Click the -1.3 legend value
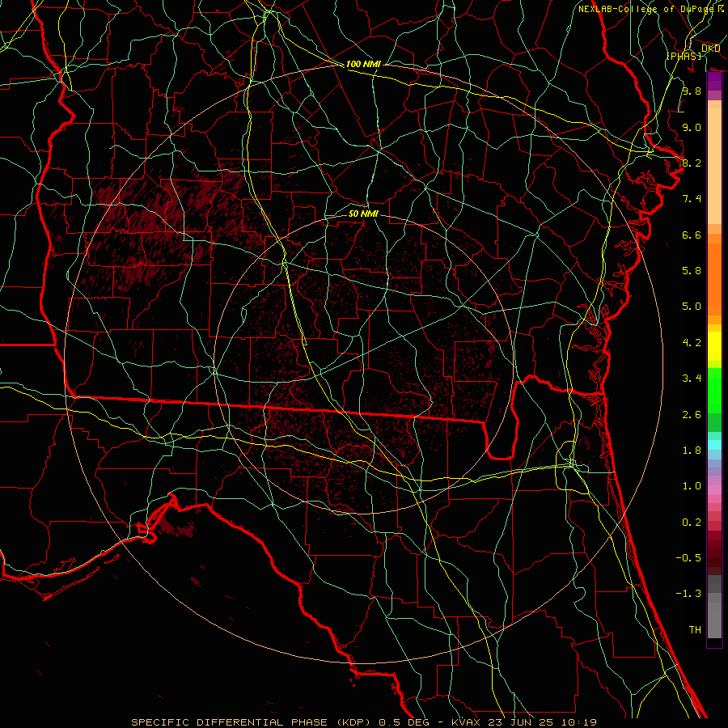This screenshot has height=728, width=728. (x=688, y=594)
